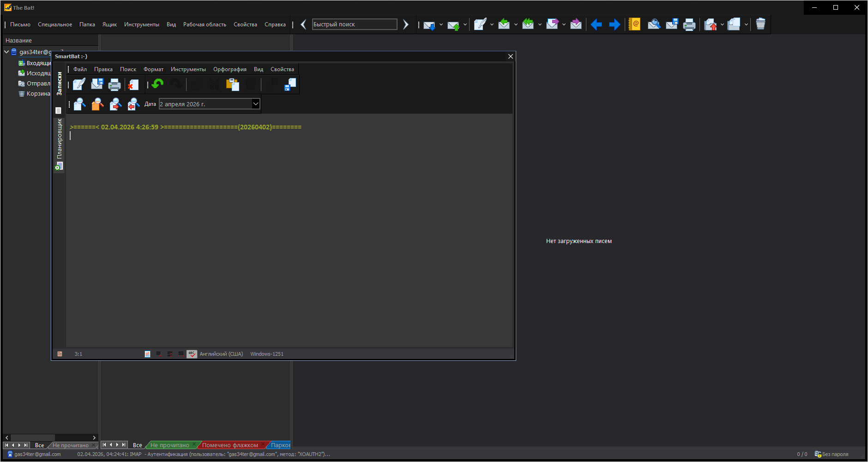This screenshot has width=868, height=462.
Task: Click the paste icon in SmartBat toolbar
Action: [x=232, y=85]
